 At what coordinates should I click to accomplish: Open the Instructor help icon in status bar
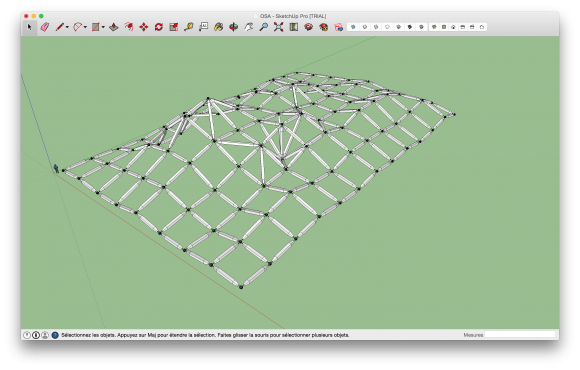pyautogui.click(x=55, y=335)
